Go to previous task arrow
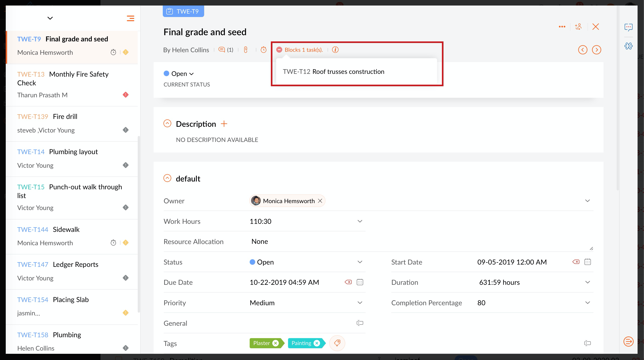644x360 pixels. (583, 50)
